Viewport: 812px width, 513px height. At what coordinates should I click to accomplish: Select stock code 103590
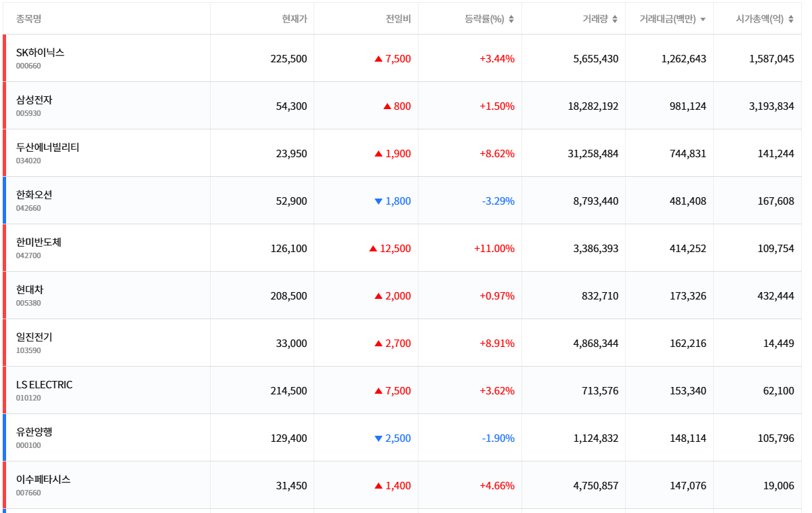(x=28, y=350)
